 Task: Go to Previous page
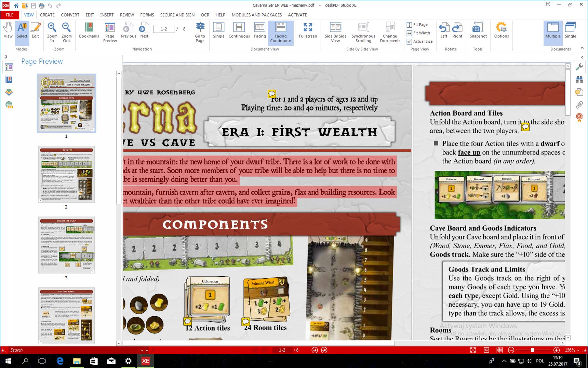[128, 30]
